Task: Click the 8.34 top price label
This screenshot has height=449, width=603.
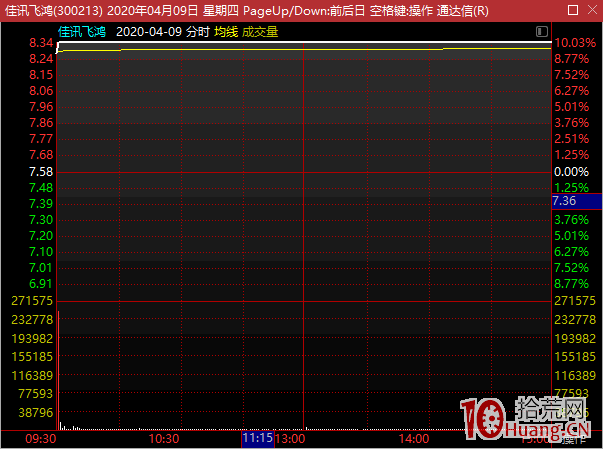Action: pyautogui.click(x=41, y=43)
